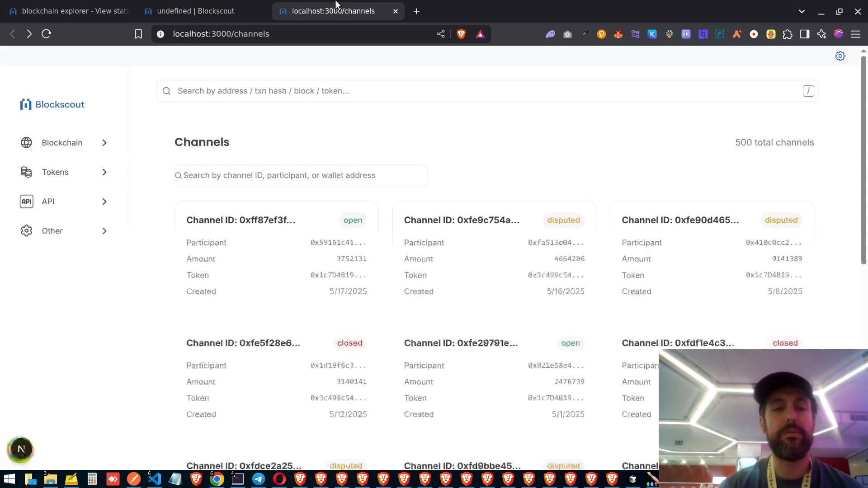
Task: Open the Extensions puzzle icon
Action: click(x=788, y=34)
